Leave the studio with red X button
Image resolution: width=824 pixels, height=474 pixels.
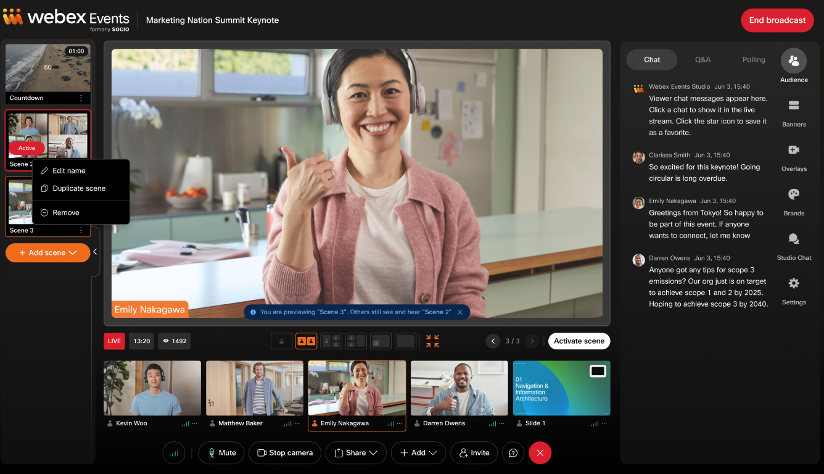[x=540, y=453]
